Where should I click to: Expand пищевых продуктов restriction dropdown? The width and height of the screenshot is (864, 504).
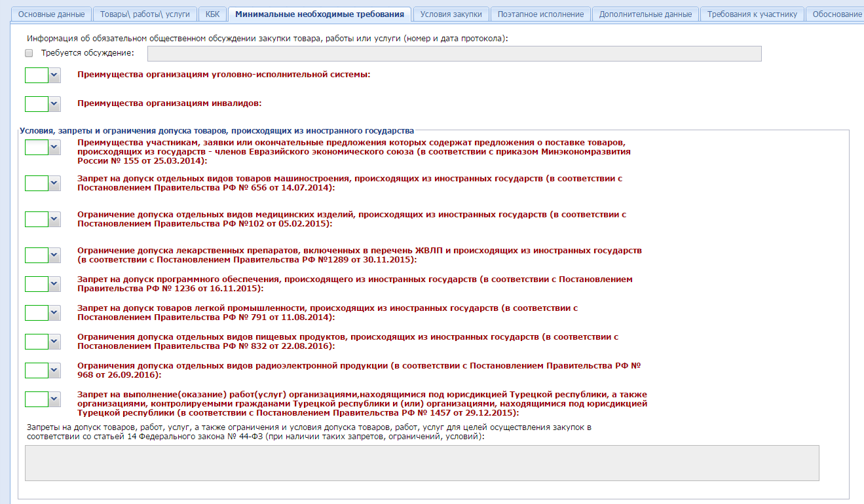point(54,342)
